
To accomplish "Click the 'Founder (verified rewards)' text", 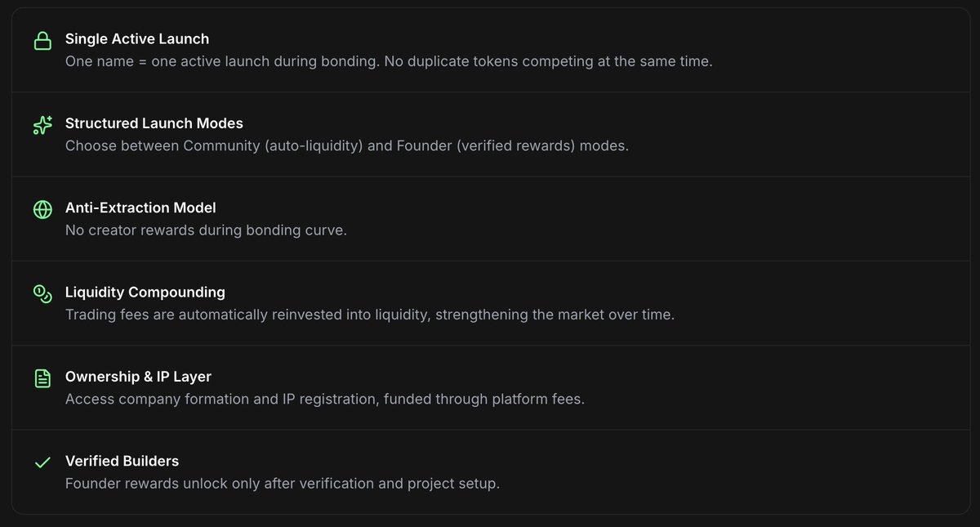I will (x=489, y=146).
